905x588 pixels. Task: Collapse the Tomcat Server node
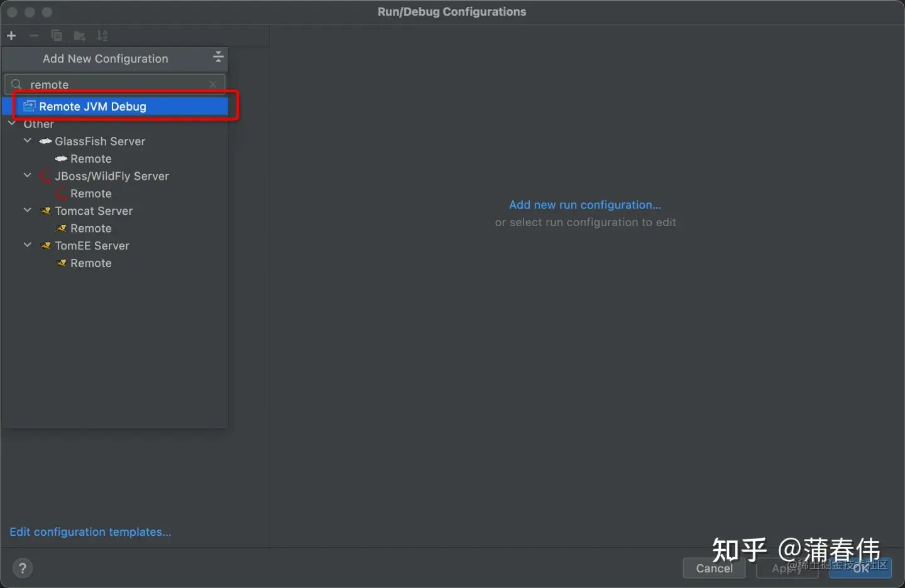[28, 210]
